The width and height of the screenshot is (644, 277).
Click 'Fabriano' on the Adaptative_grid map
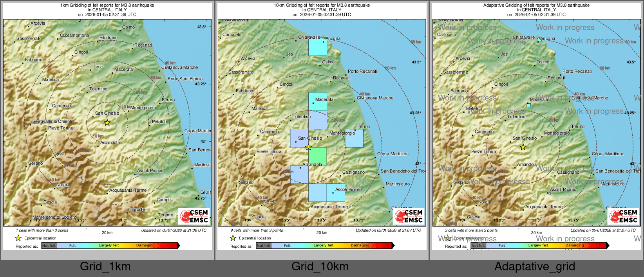coord(459,91)
